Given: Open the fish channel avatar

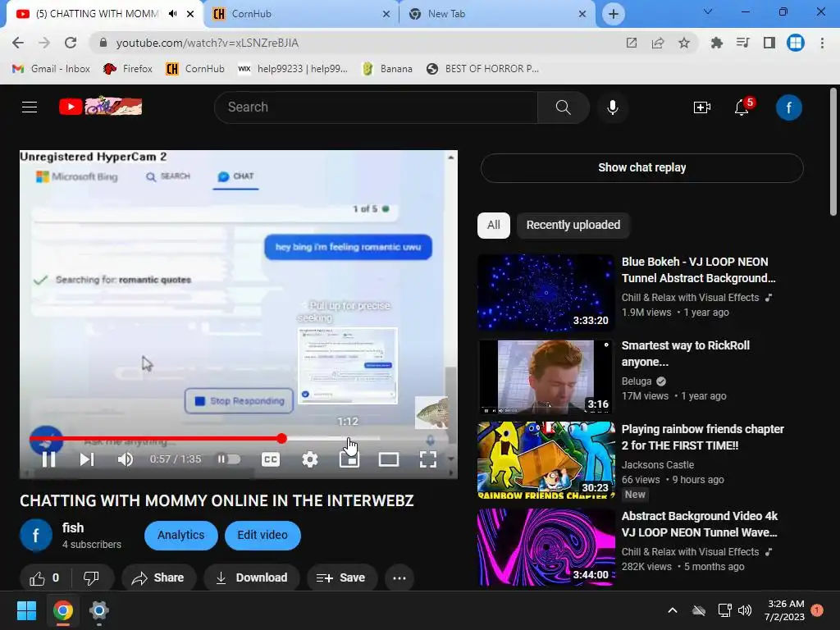Looking at the screenshot, I should (x=36, y=535).
